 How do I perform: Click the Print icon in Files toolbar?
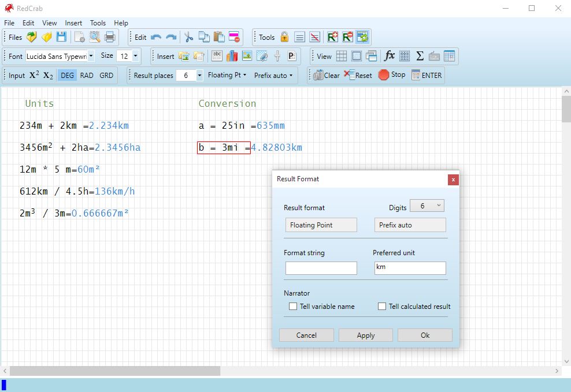[110, 37]
